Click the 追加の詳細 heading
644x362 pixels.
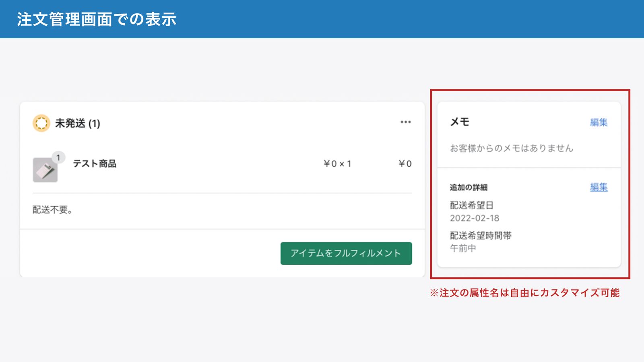pos(469,187)
